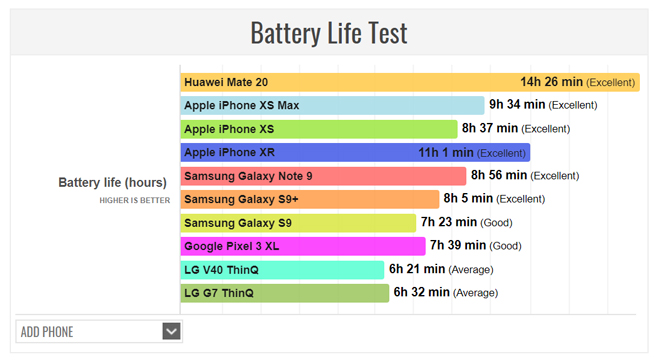Select the Huawei Mate 20 yellow bar
The width and height of the screenshot is (654, 363).
(410, 82)
